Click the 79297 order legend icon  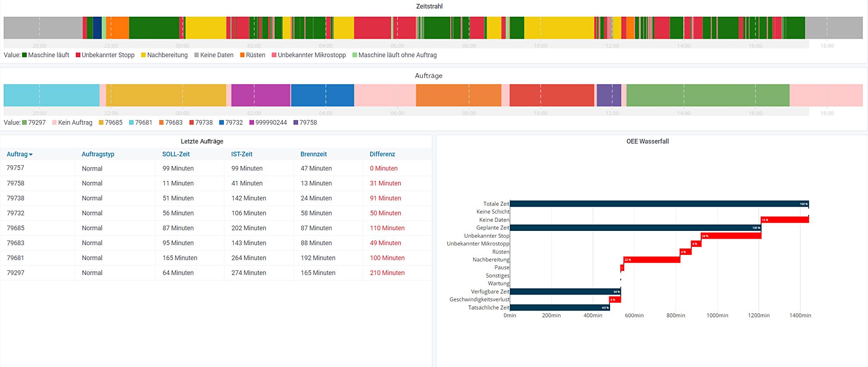pyautogui.click(x=25, y=123)
